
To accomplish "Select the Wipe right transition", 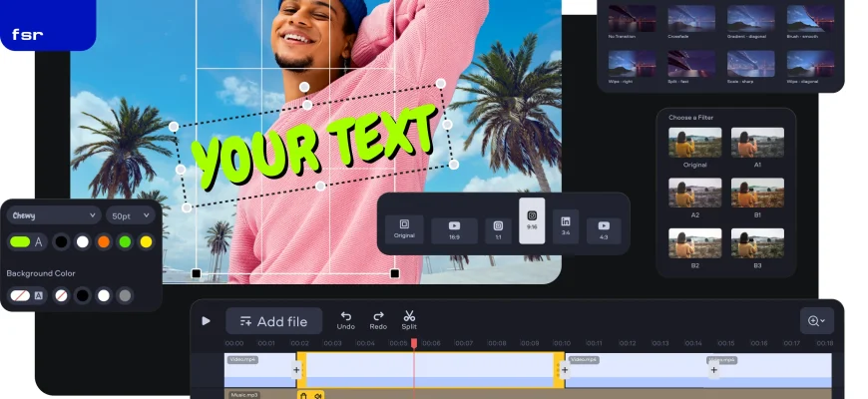I will coord(632,64).
